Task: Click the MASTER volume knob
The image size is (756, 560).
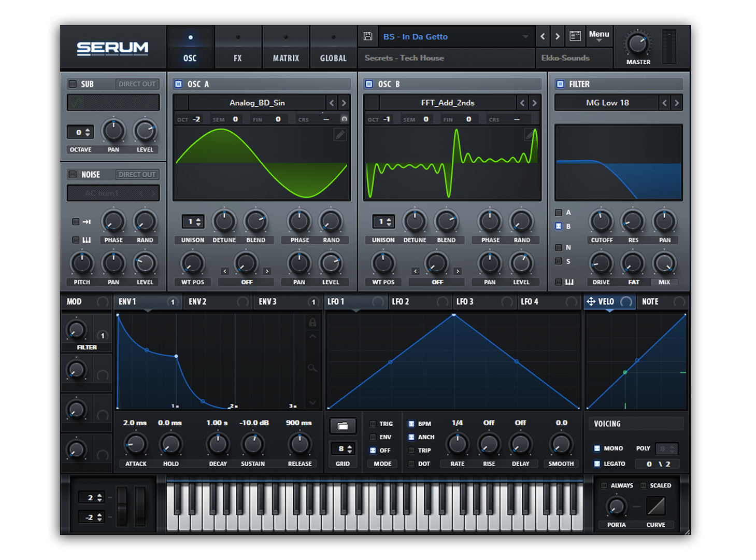Action: (x=638, y=44)
